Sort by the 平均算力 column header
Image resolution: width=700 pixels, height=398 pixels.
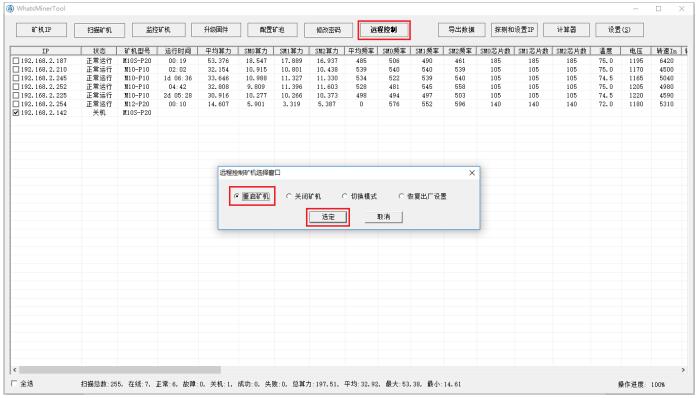point(218,51)
